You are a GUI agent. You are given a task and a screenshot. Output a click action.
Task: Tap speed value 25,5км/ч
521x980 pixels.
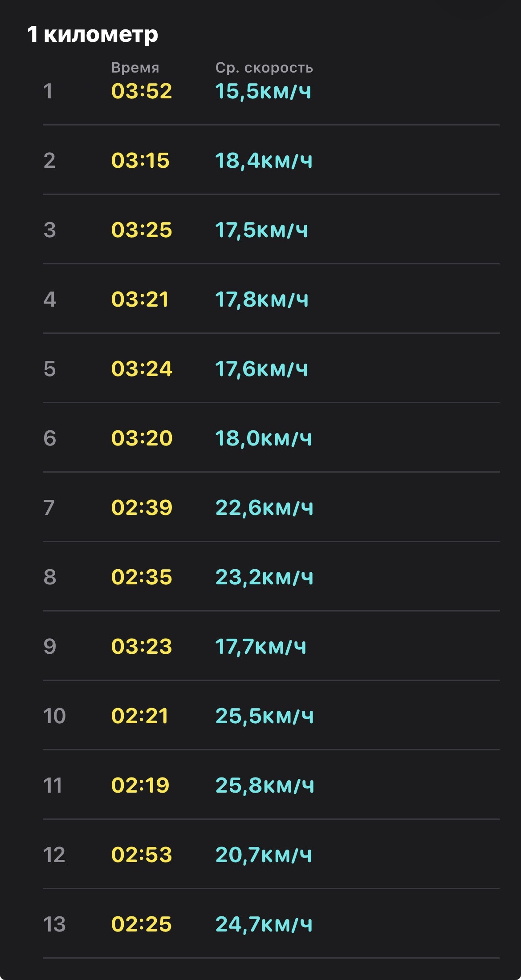265,716
